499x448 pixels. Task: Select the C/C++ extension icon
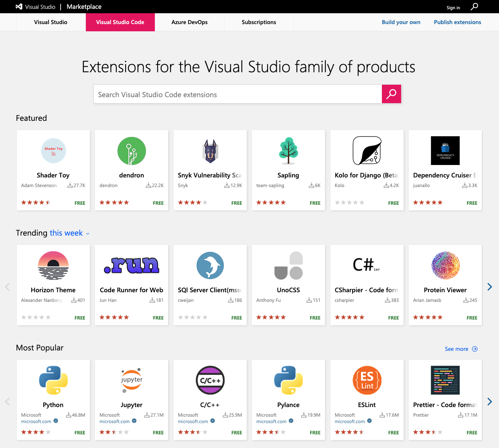pos(210,380)
